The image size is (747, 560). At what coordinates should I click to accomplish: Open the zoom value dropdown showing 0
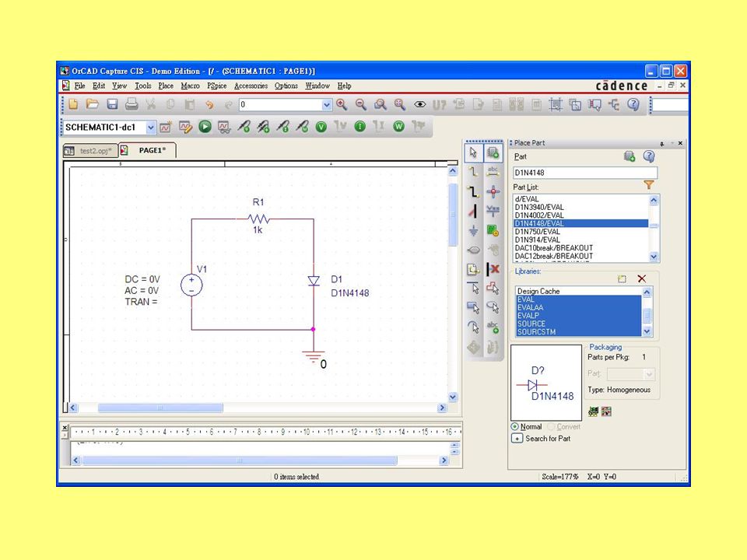point(326,105)
